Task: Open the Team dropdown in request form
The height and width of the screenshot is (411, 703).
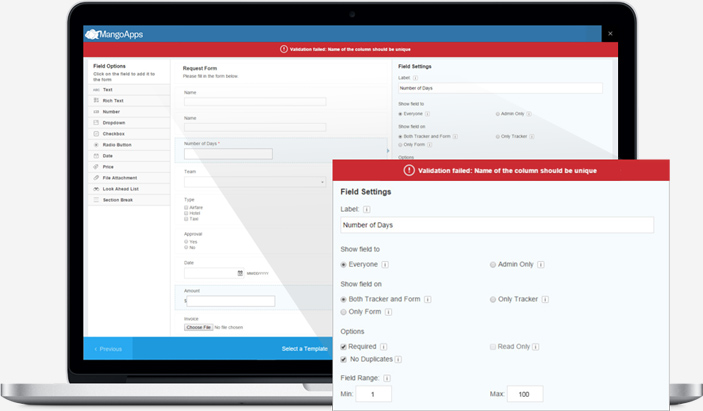Action: (x=255, y=182)
